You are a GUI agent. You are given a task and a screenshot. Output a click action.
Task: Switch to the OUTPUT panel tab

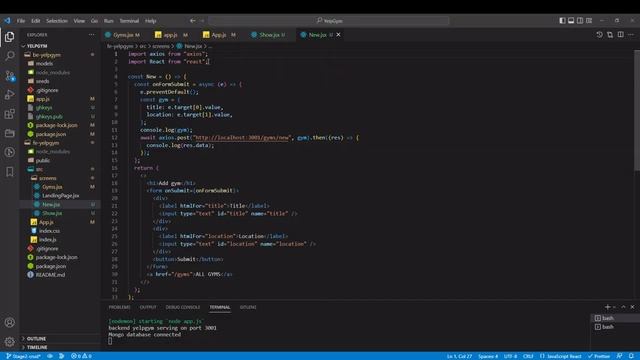[148, 307]
